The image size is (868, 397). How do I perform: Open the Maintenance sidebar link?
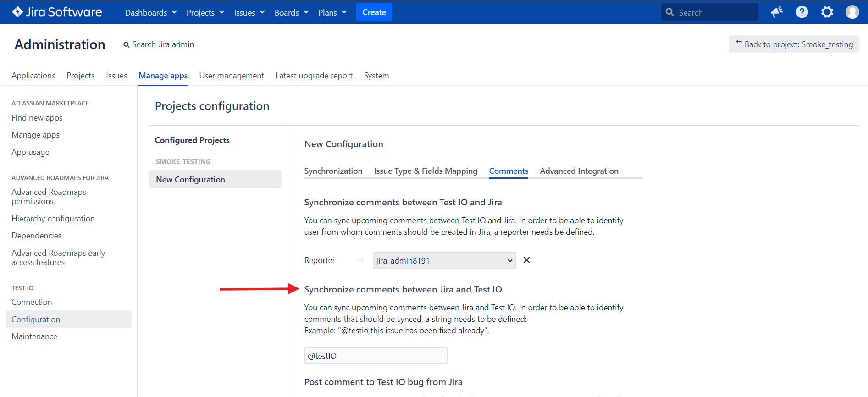34,336
